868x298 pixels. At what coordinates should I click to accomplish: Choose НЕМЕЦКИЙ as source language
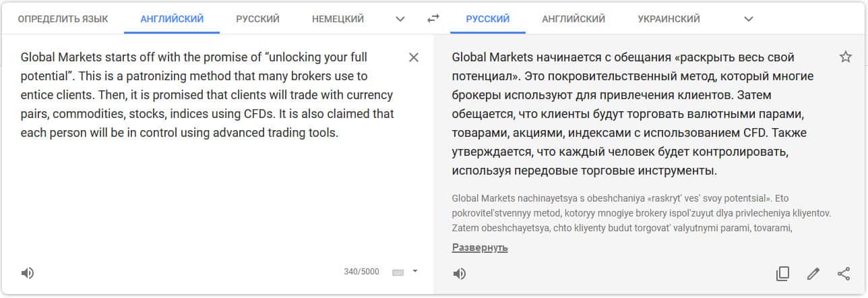click(338, 19)
